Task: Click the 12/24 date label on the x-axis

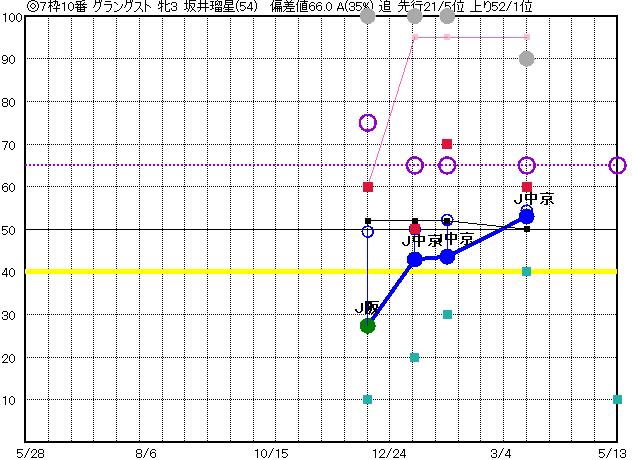Action: coord(390,452)
